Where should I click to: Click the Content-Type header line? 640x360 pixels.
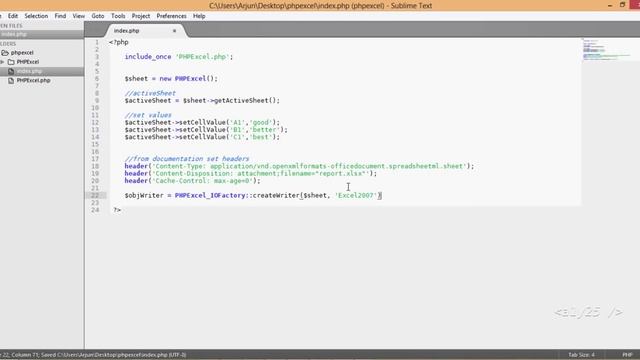click(299, 166)
